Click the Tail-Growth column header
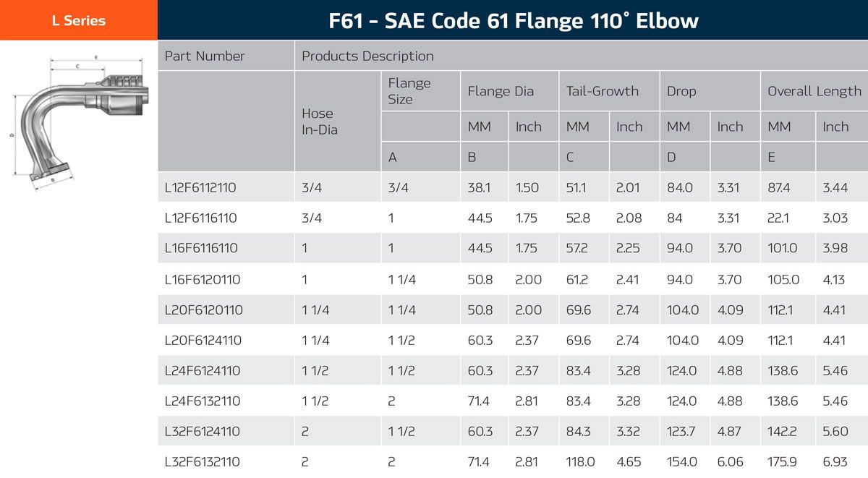This screenshot has width=868, height=478. 602,91
